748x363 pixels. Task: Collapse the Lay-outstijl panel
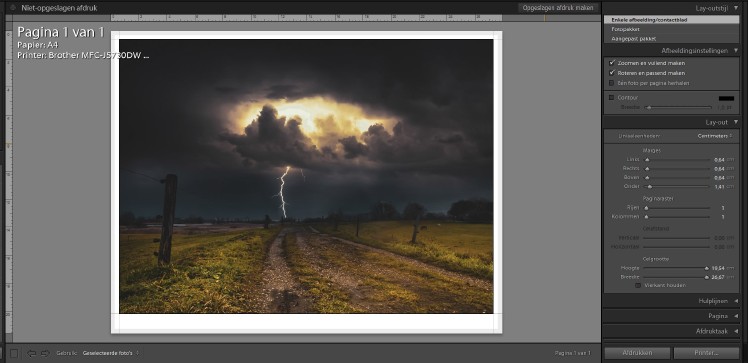(736, 8)
